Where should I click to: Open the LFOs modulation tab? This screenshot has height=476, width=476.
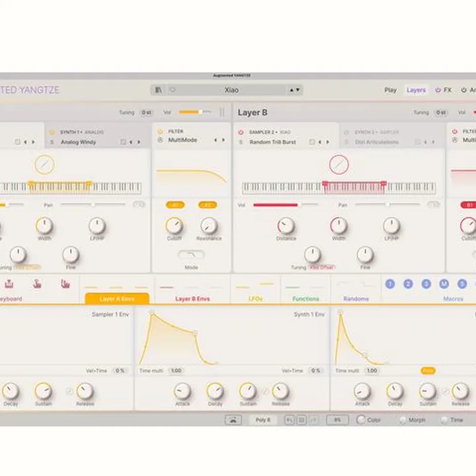coord(255,299)
